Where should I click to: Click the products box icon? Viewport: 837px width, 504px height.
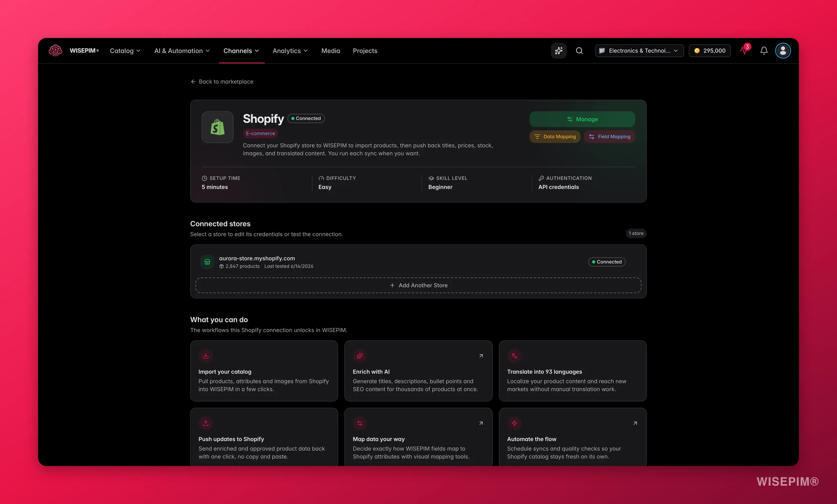pyautogui.click(x=221, y=266)
